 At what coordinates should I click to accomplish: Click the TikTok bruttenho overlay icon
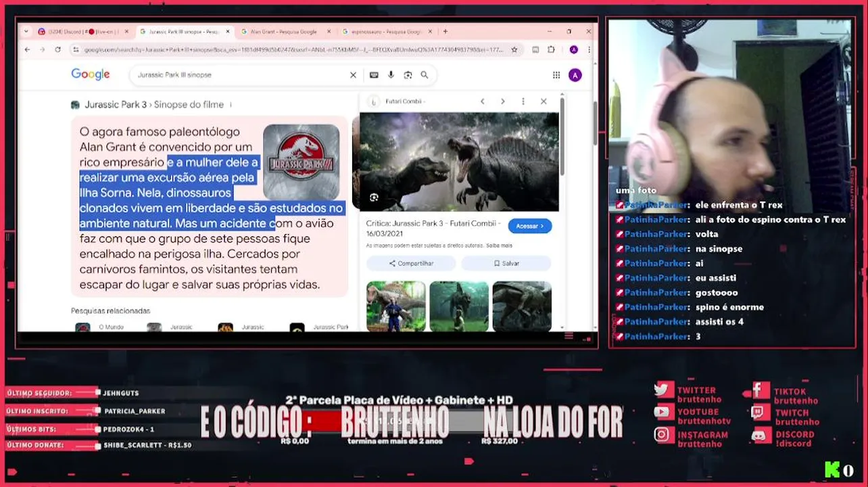760,390
